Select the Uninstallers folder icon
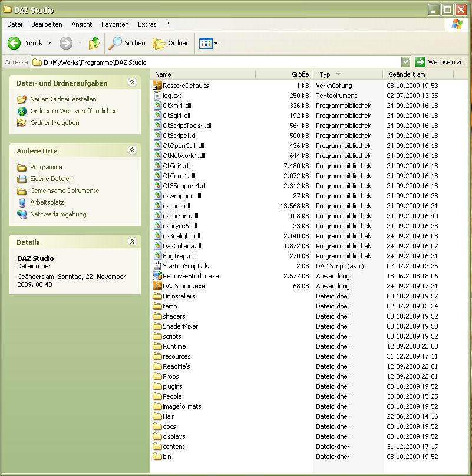 point(157,296)
